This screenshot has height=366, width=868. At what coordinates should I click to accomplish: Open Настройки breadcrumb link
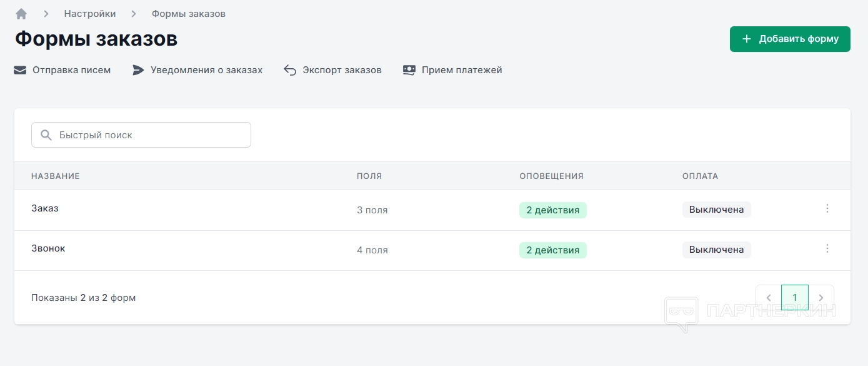[90, 14]
